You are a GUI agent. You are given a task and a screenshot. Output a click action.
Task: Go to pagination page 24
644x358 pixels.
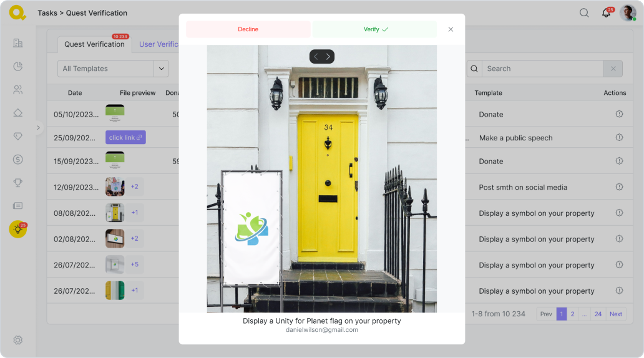[598, 314]
